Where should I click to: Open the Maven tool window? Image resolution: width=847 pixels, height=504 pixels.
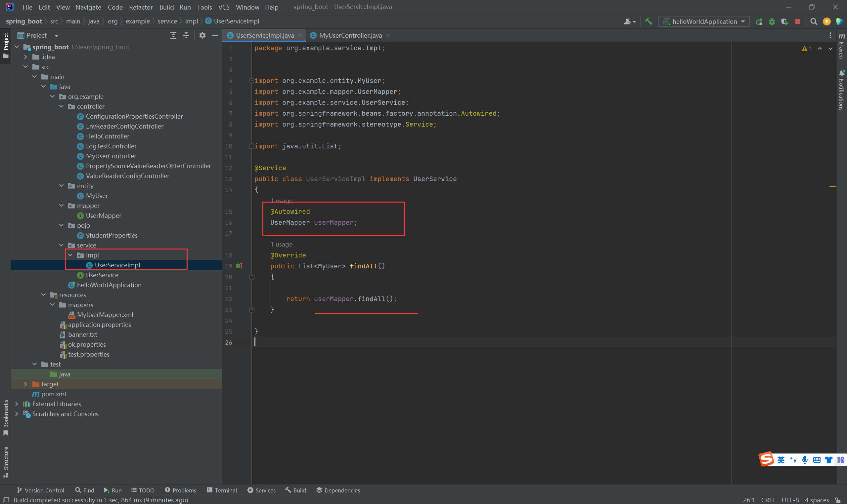pos(842,46)
